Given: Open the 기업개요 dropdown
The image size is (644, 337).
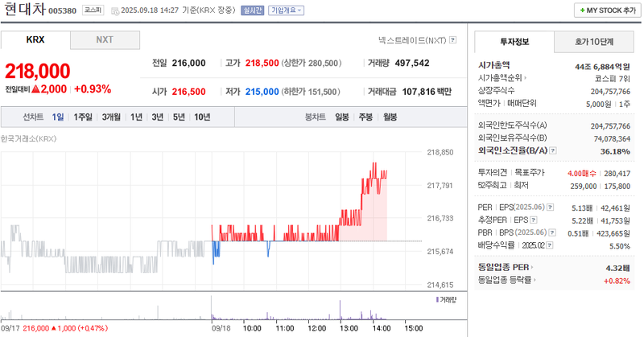Looking at the screenshot, I should point(287,10).
